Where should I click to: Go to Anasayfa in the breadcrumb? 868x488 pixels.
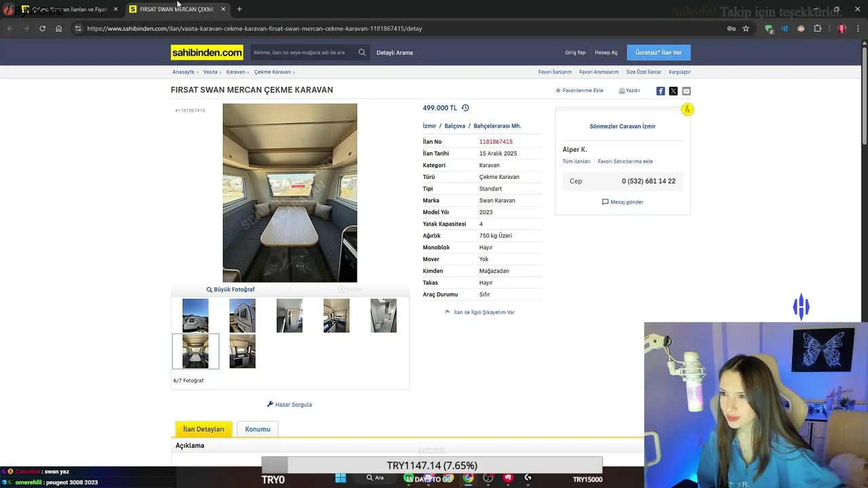click(183, 72)
